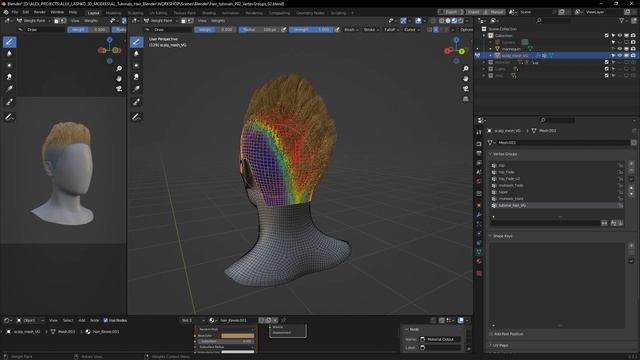This screenshot has height=360, width=640.
Task: Toggle Use Nodes checkbox in shader editor
Action: click(106, 320)
